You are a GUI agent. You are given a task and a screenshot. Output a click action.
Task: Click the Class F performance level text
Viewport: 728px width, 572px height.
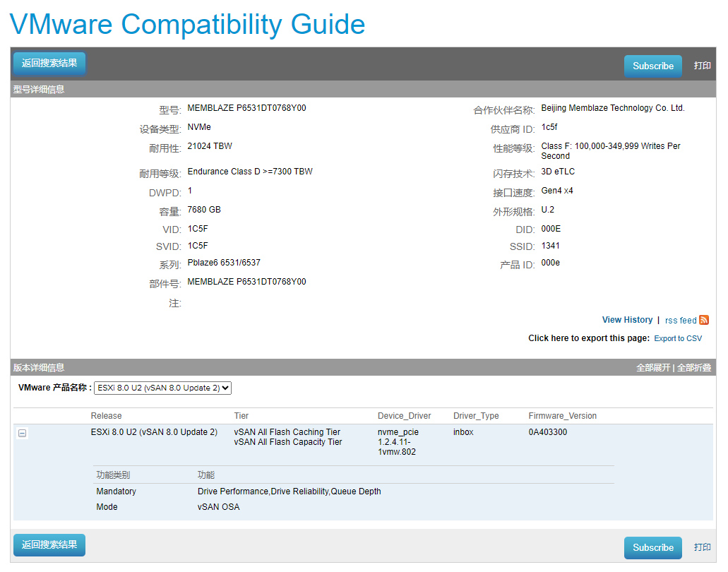(x=611, y=151)
